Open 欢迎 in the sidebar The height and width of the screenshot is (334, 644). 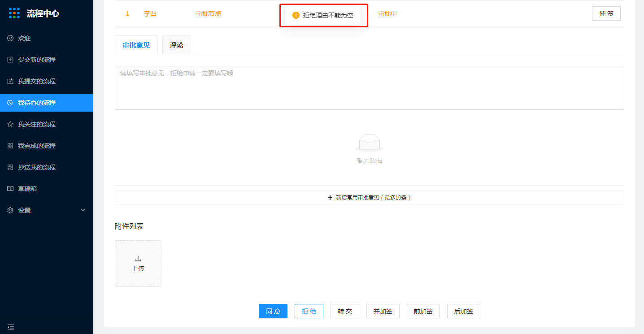[x=47, y=38]
